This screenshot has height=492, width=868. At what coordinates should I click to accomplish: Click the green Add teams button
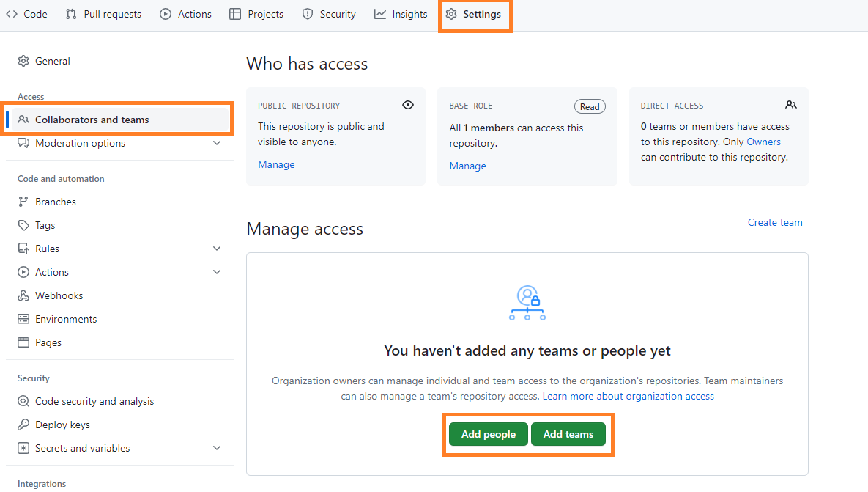pyautogui.click(x=568, y=434)
